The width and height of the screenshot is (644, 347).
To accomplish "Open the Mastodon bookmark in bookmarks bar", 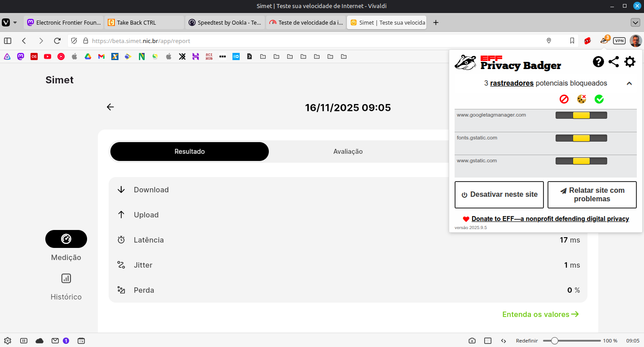I will (20, 56).
